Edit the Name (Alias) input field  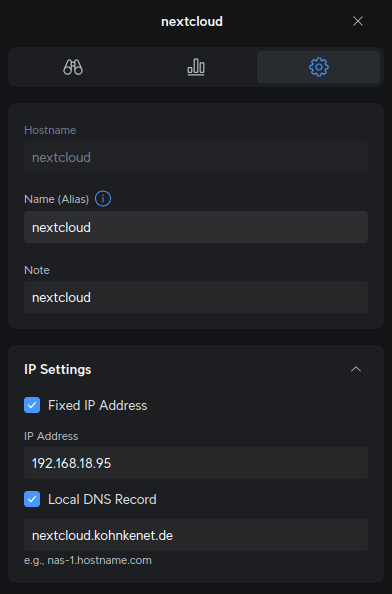[x=196, y=227]
